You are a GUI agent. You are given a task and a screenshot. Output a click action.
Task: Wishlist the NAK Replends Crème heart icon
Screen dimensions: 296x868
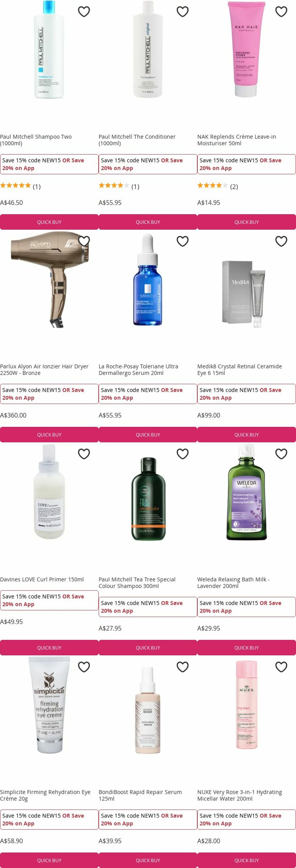point(281,12)
